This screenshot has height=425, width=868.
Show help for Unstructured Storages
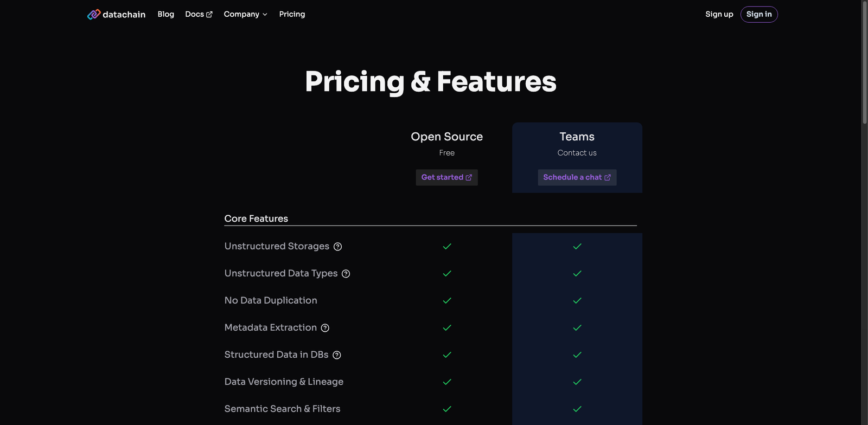pos(337,247)
